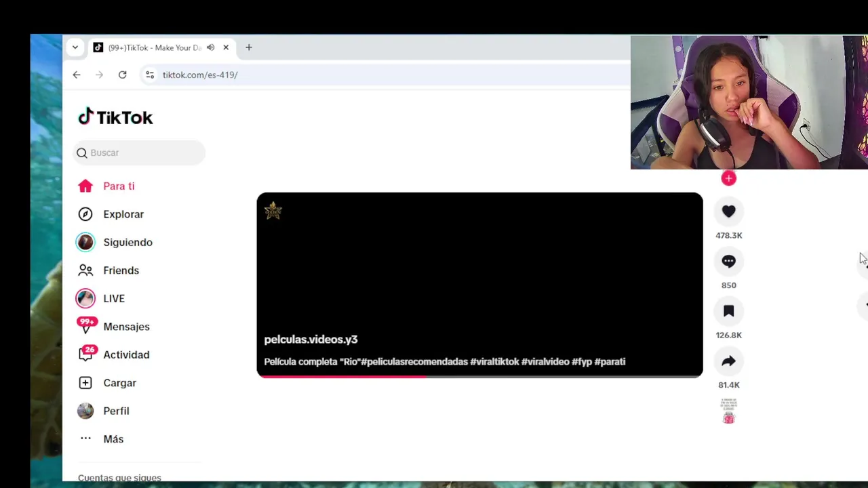Reload the page with refresh icon

[123, 75]
